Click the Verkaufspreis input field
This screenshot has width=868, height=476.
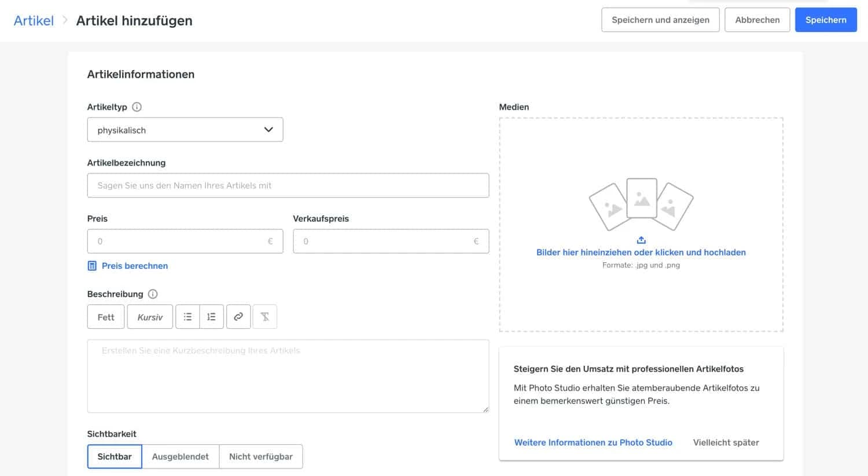[391, 241]
